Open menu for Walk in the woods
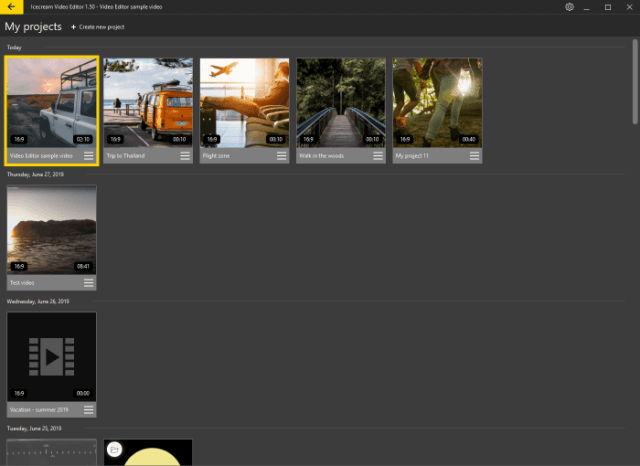This screenshot has width=640, height=466. [x=378, y=156]
